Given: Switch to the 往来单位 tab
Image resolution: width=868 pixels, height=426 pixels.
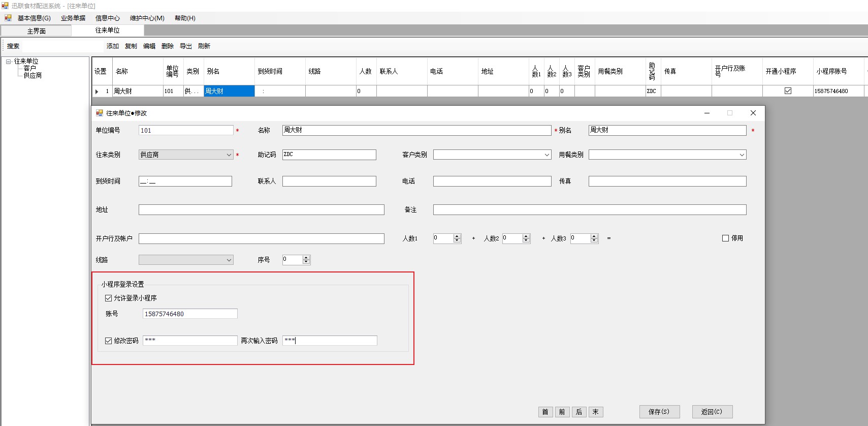Looking at the screenshot, I should tap(108, 31).
